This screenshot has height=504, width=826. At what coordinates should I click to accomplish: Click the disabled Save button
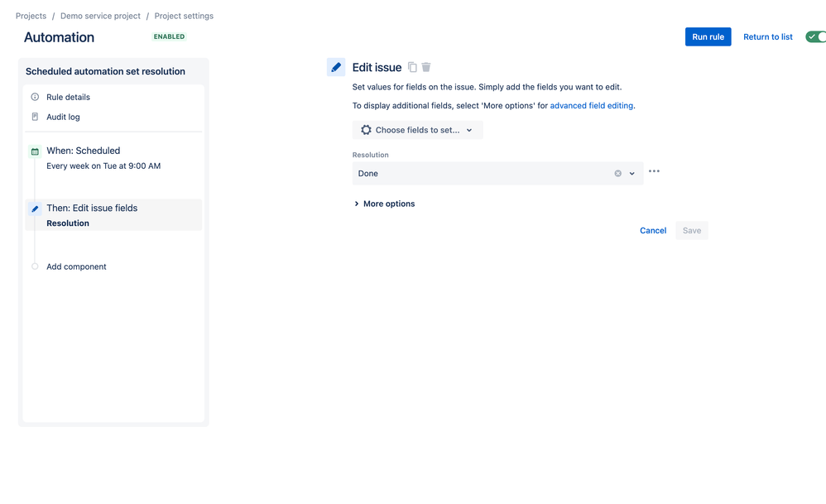coord(692,231)
